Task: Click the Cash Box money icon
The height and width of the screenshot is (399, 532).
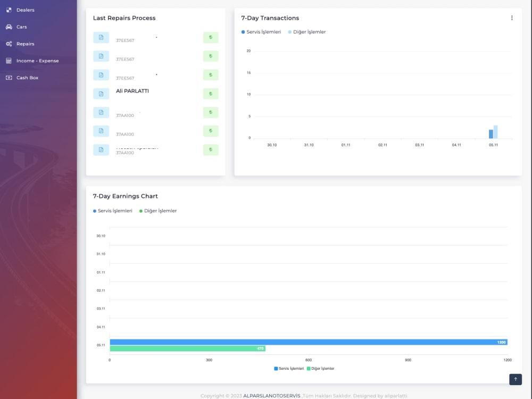Action: point(9,78)
